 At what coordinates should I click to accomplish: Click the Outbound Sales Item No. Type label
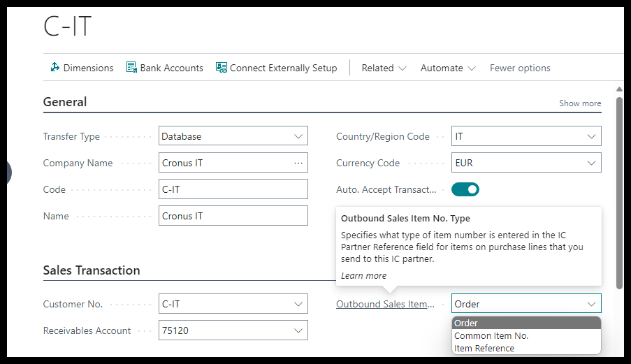tap(385, 304)
